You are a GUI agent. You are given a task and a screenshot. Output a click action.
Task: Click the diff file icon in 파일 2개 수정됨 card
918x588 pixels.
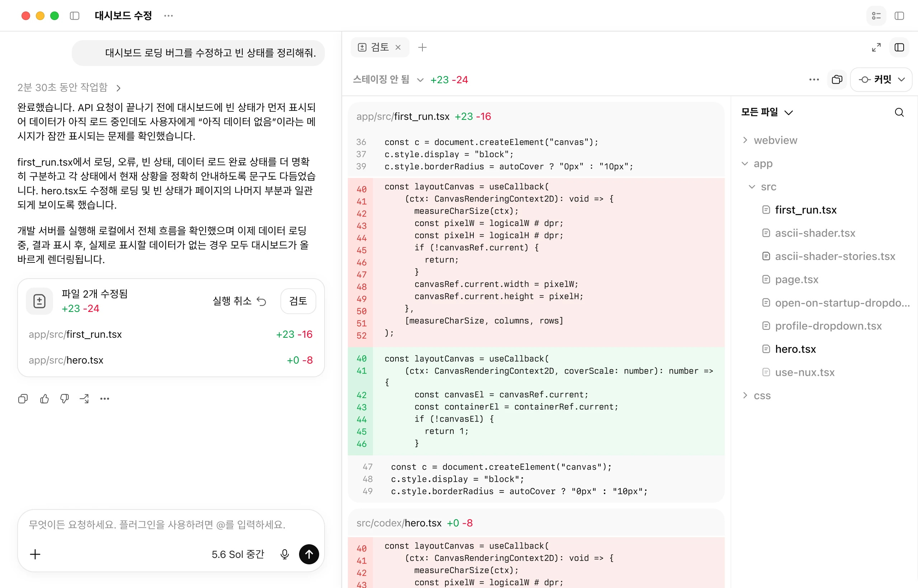pyautogui.click(x=39, y=301)
